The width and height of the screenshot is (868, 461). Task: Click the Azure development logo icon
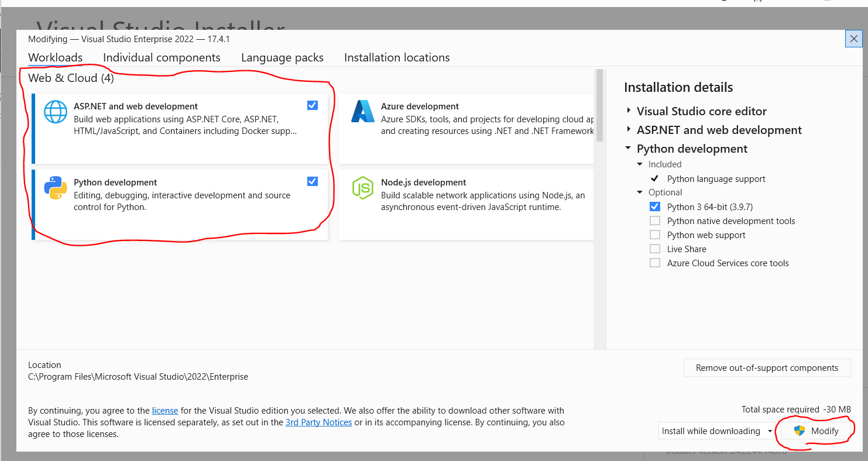pyautogui.click(x=363, y=111)
